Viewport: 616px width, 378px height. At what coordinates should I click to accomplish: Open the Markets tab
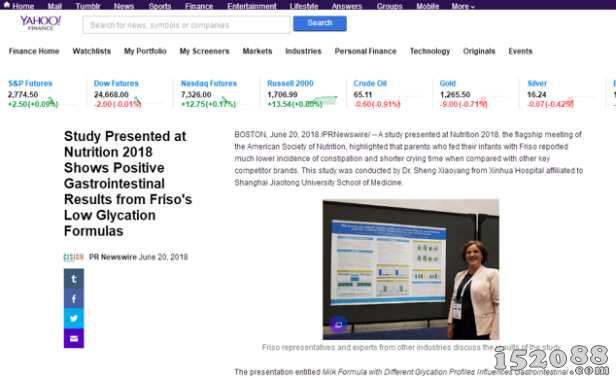pyautogui.click(x=257, y=51)
